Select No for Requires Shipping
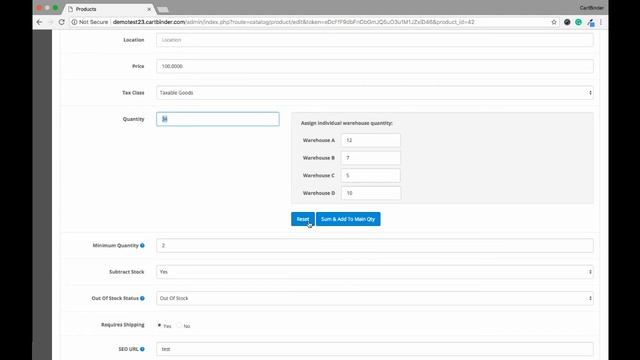This screenshot has width=640, height=360. pyautogui.click(x=179, y=325)
